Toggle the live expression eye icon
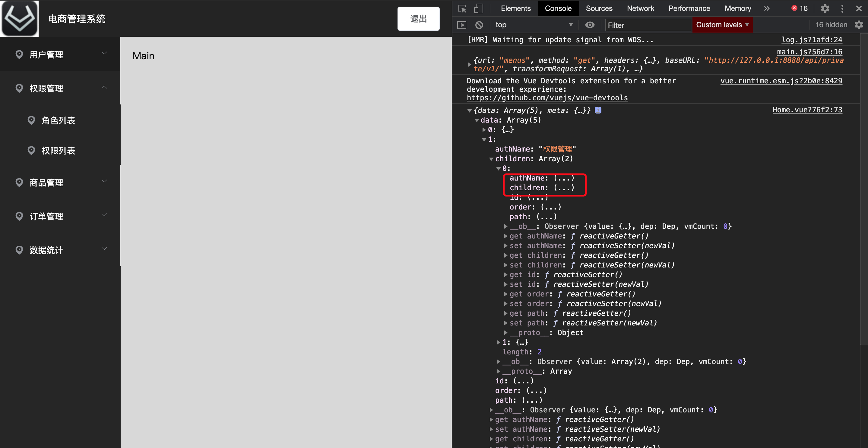The image size is (868, 448). tap(590, 25)
